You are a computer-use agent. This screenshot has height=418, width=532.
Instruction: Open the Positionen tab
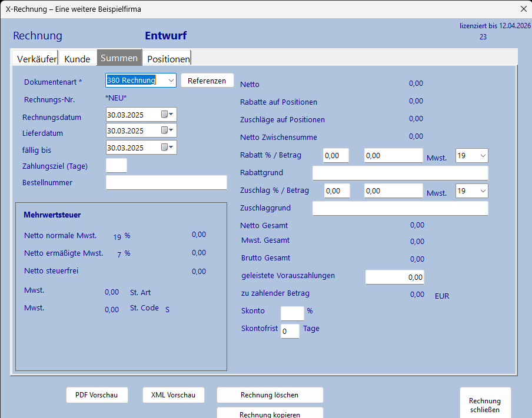pos(168,59)
